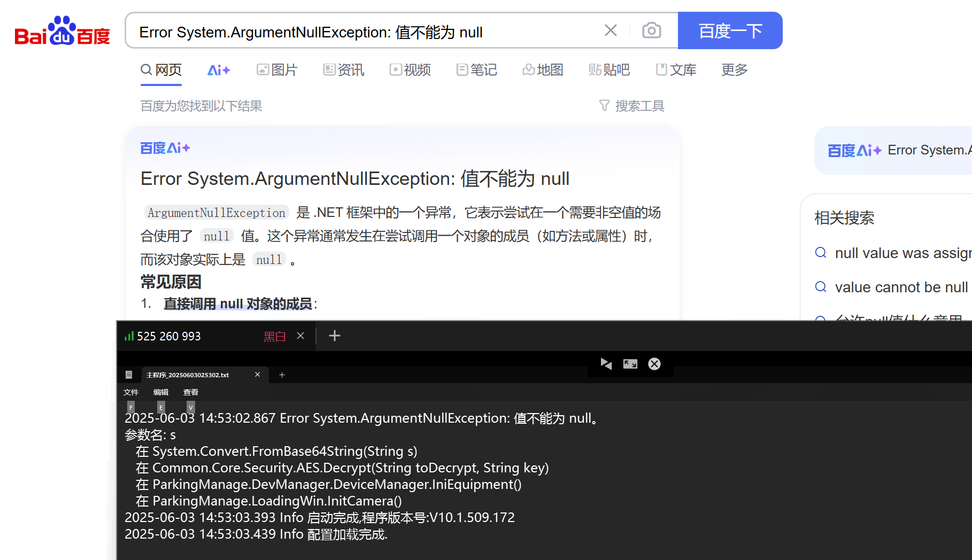Click the remote toolbar pin arrow icon

(606, 364)
